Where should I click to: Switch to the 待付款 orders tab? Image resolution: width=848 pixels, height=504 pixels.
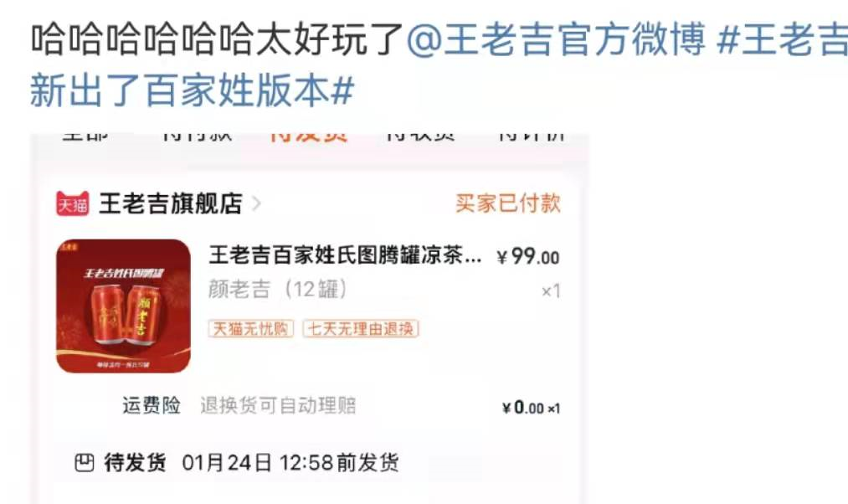pyautogui.click(x=198, y=136)
